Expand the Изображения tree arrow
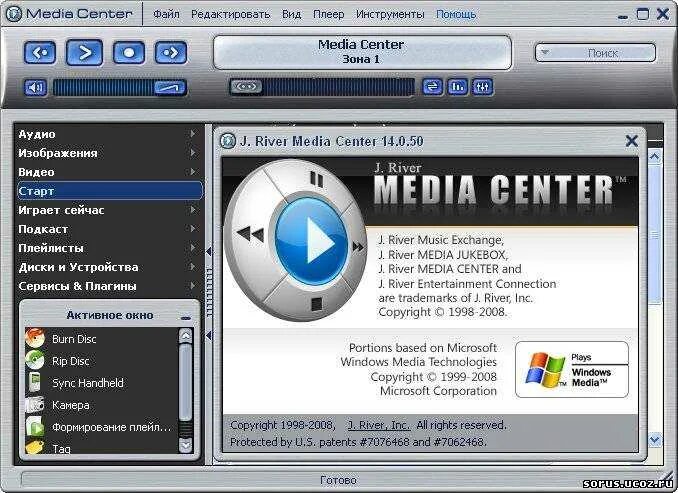 [193, 153]
